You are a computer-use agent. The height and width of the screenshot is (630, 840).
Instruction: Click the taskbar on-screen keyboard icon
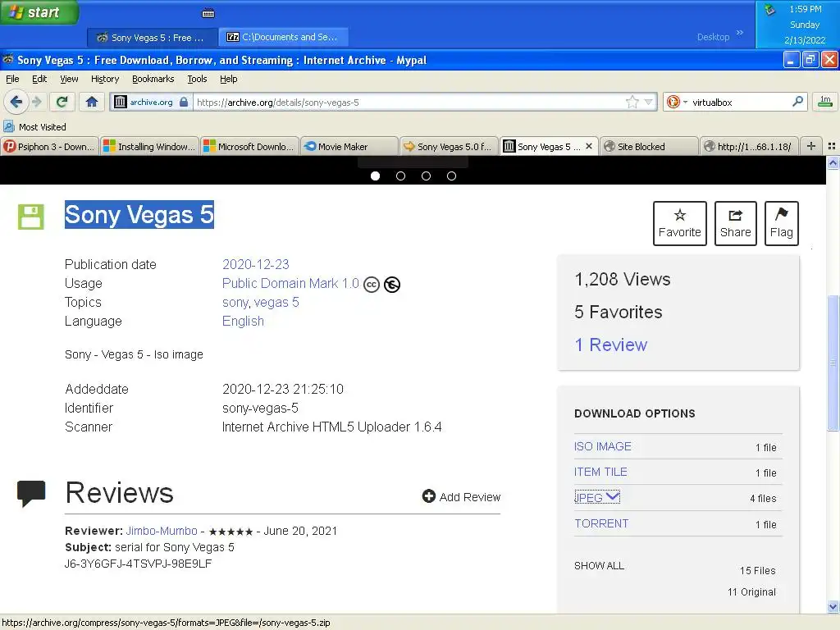208,13
